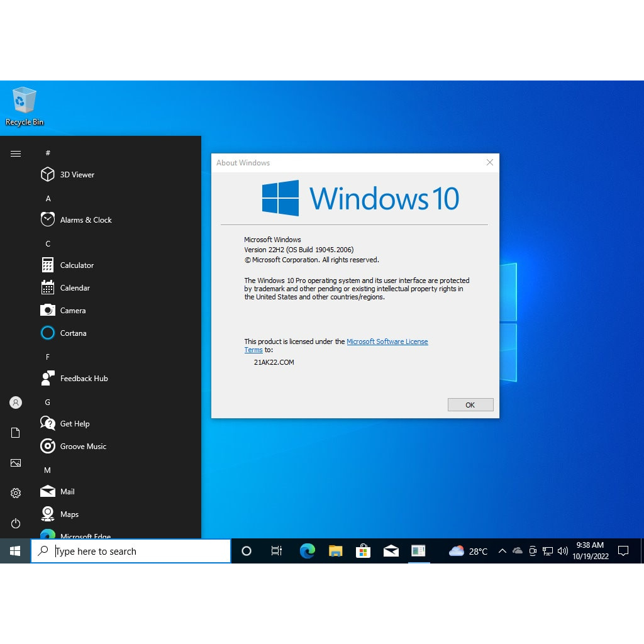Image resolution: width=644 pixels, height=644 pixels.
Task: Click the Power icon in Start sidebar
Action: pos(16,523)
